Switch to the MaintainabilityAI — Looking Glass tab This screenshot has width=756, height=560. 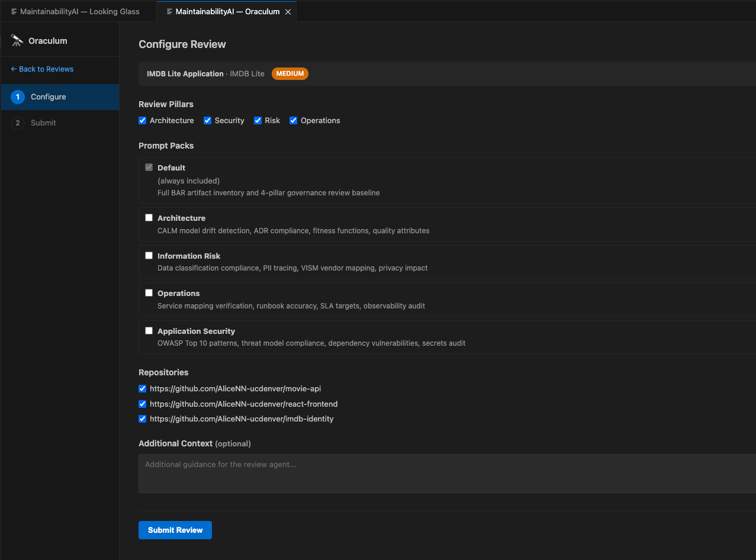[77, 11]
